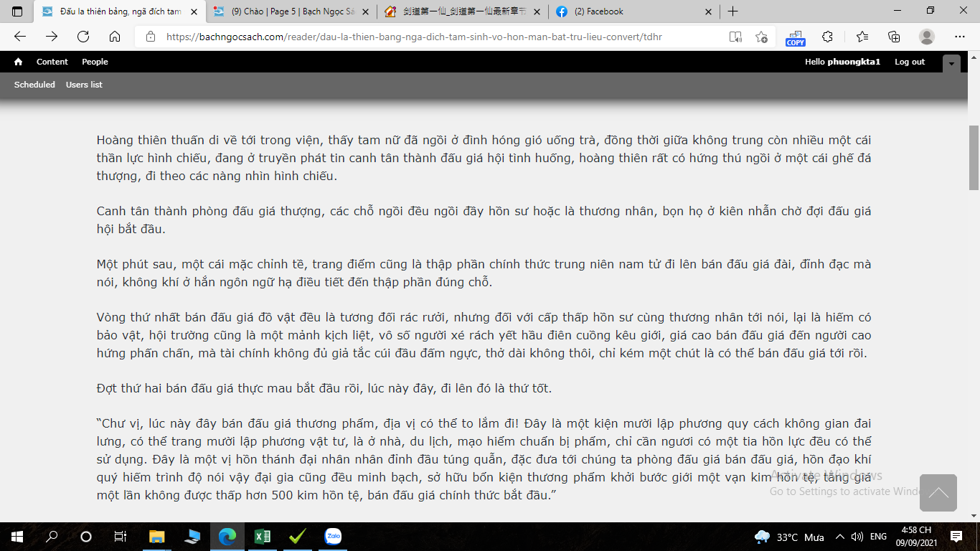Screen dimensions: 980x551
Task: Open the Favorites list icon
Action: 862,37
